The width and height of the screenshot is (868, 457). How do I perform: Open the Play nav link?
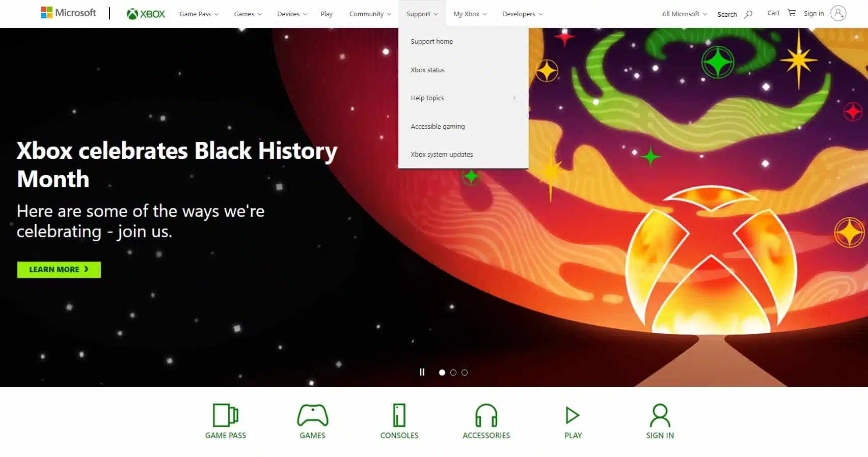point(327,14)
